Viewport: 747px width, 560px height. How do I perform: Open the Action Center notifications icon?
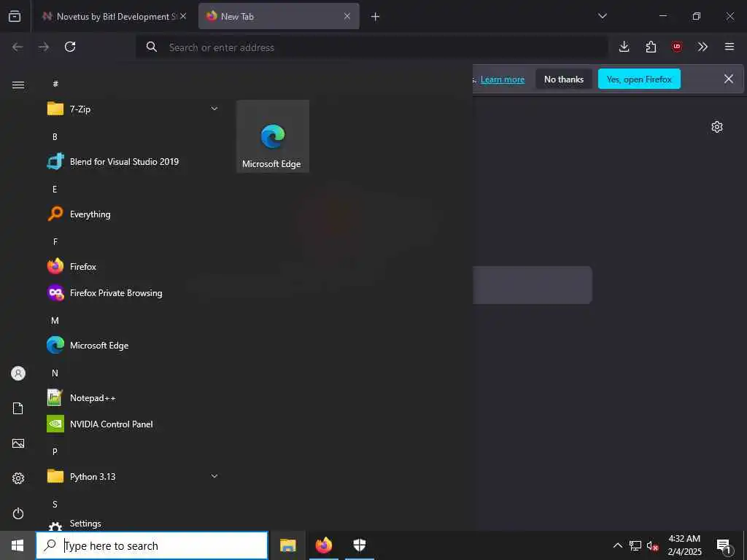pyautogui.click(x=724, y=545)
